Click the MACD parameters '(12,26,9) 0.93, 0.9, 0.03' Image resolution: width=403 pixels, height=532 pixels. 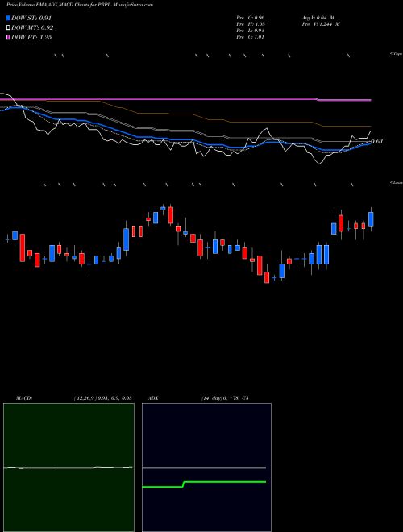(x=102, y=398)
